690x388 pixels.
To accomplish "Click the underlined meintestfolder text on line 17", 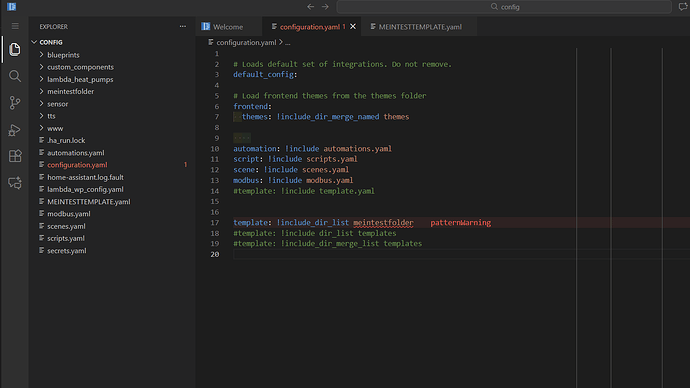I will pyautogui.click(x=383, y=223).
